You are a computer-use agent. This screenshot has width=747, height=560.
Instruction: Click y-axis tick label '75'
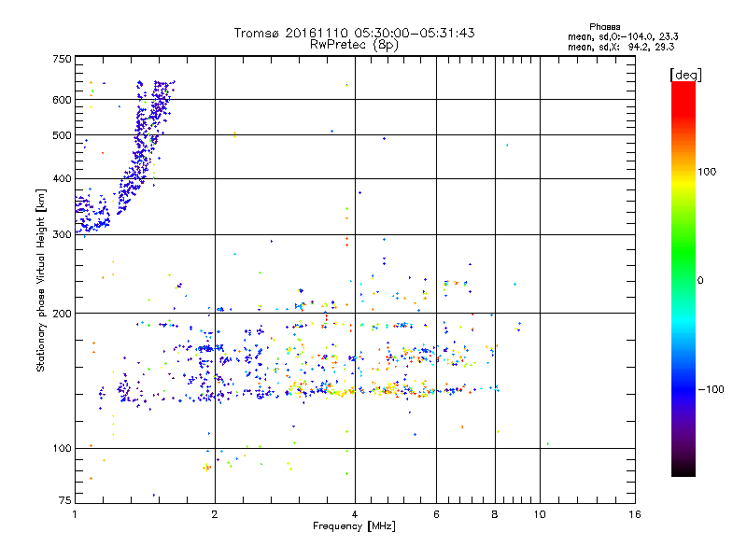65,500
